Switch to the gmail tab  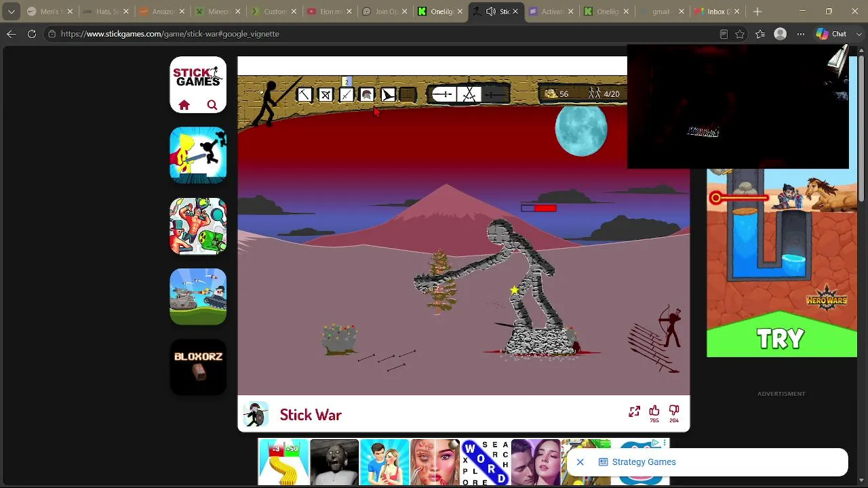pyautogui.click(x=662, y=12)
